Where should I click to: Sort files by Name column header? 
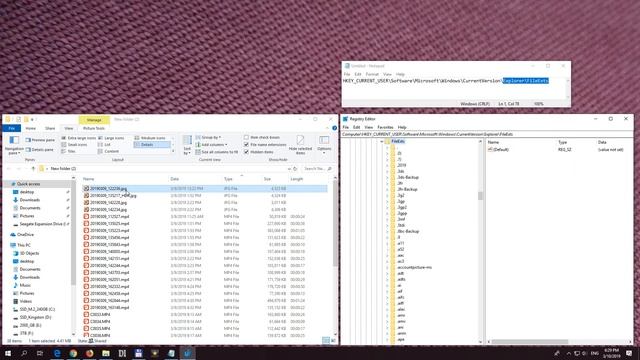click(x=89, y=179)
